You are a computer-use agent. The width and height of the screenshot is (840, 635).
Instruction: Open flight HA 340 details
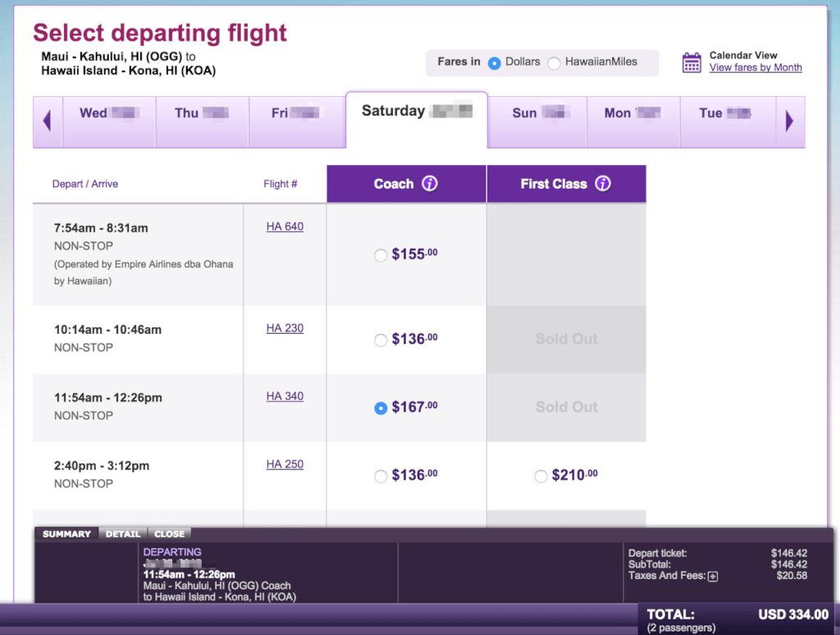click(x=285, y=396)
